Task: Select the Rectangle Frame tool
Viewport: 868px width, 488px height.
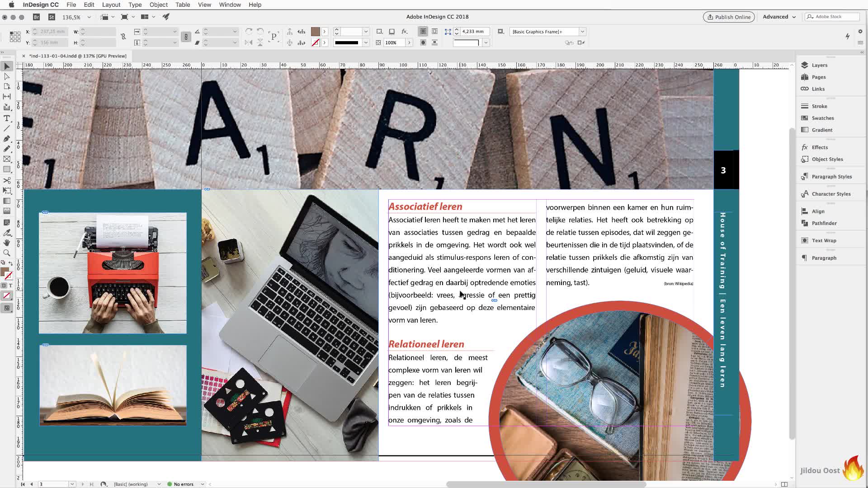Action: tap(7, 159)
